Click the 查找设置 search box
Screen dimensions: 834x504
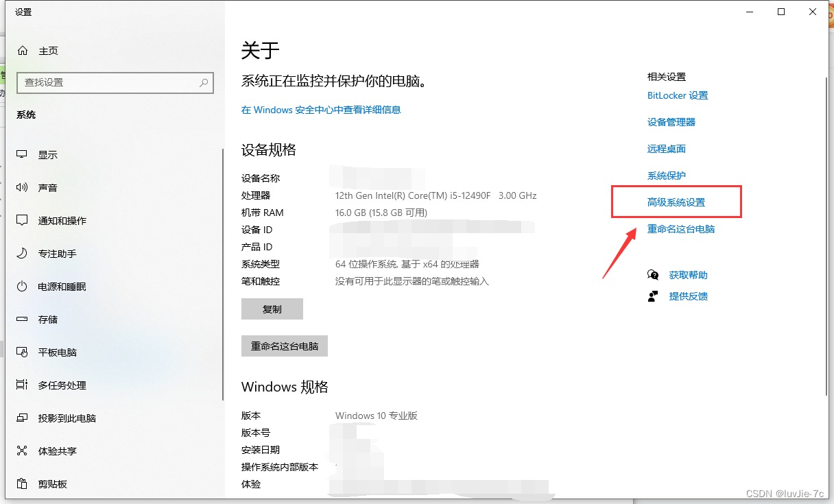pos(115,82)
